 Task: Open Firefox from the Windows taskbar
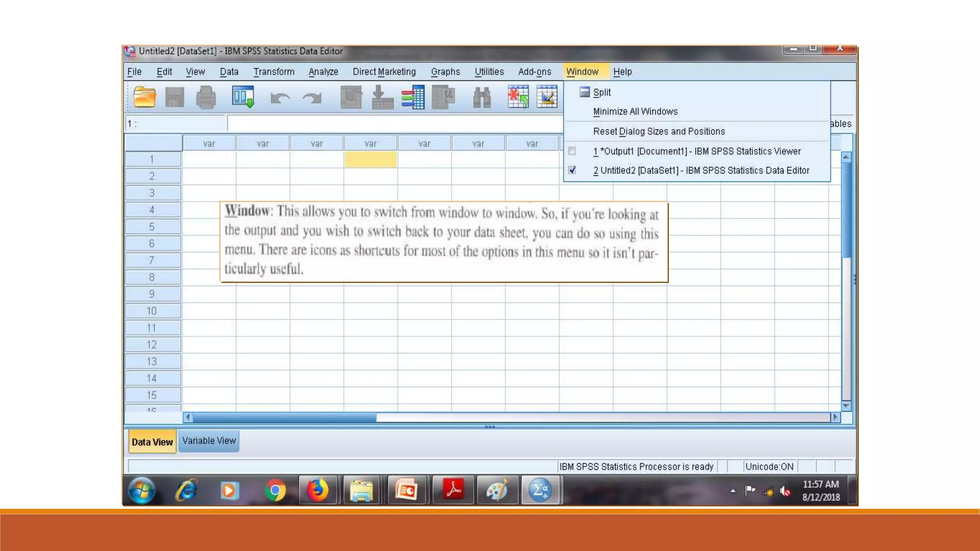click(x=317, y=491)
